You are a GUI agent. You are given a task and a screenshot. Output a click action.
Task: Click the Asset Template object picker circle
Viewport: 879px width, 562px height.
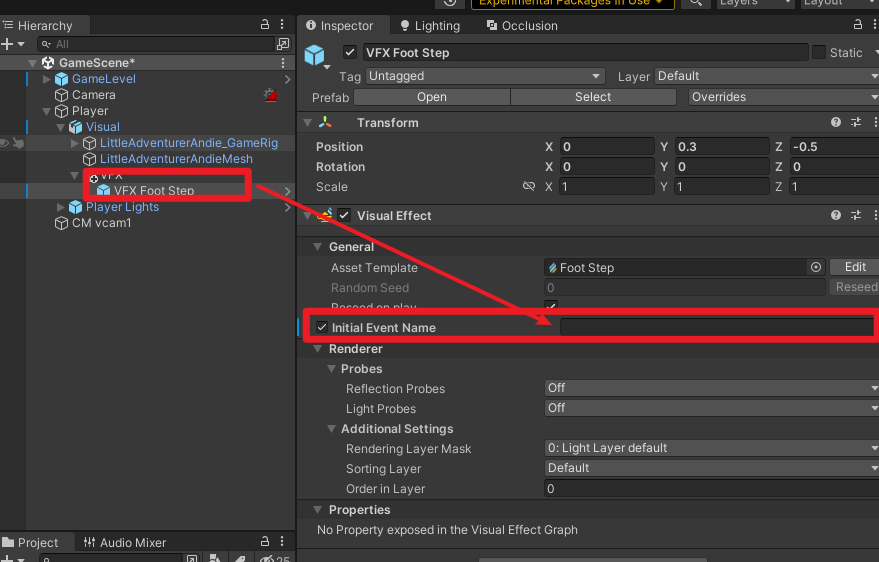point(816,268)
